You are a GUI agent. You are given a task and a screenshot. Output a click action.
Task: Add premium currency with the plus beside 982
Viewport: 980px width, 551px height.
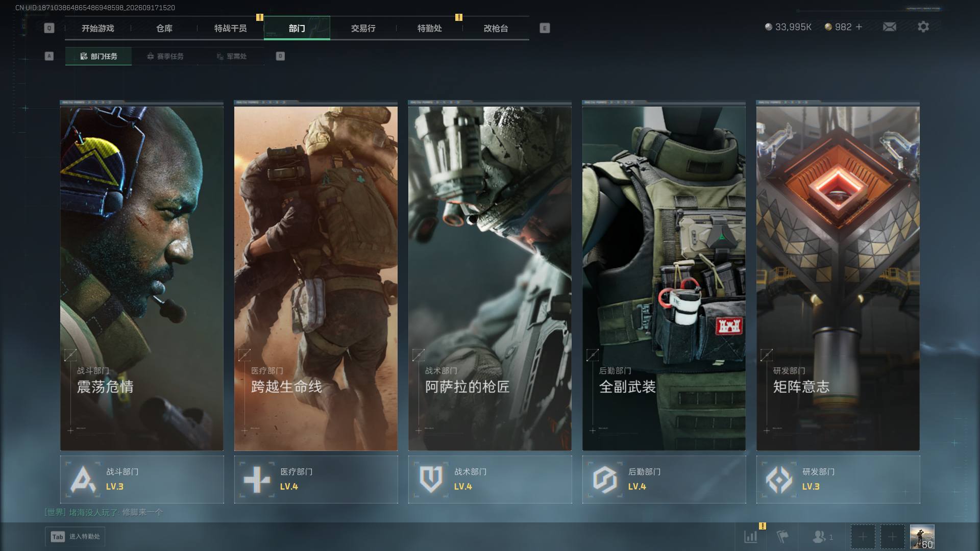click(x=859, y=27)
